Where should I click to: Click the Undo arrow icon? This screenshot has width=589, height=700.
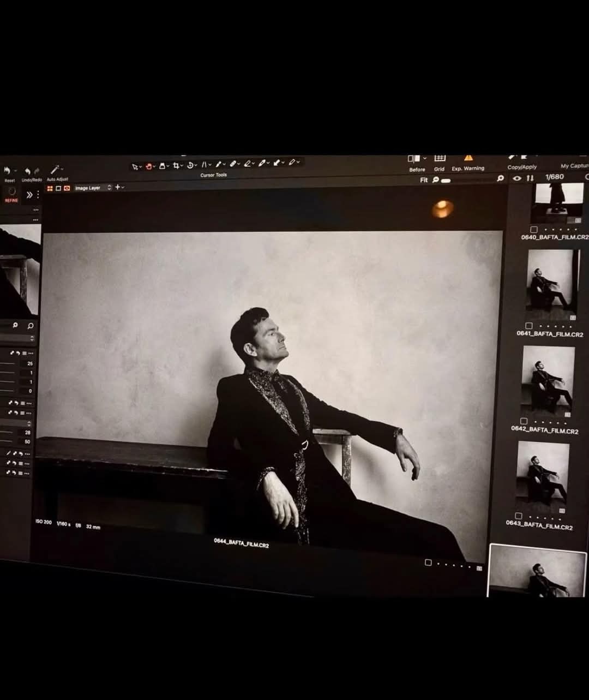(27, 171)
